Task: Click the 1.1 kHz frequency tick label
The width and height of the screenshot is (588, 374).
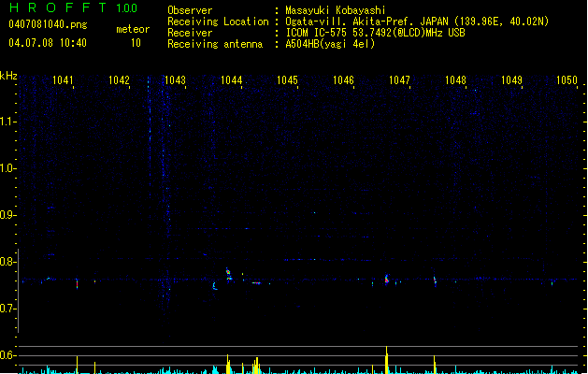Action: tap(7, 122)
